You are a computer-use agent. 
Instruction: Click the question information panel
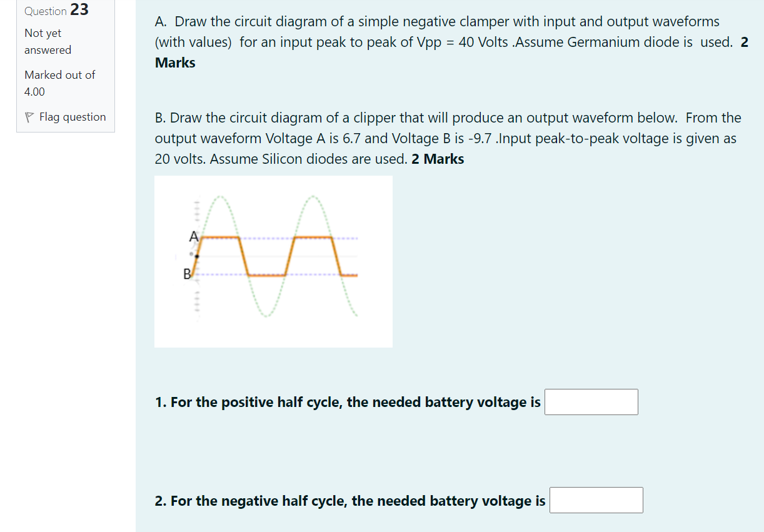[65, 66]
